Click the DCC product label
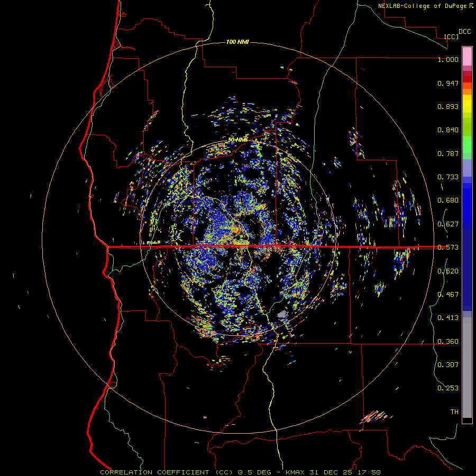The width and height of the screenshot is (476, 476). (465, 32)
